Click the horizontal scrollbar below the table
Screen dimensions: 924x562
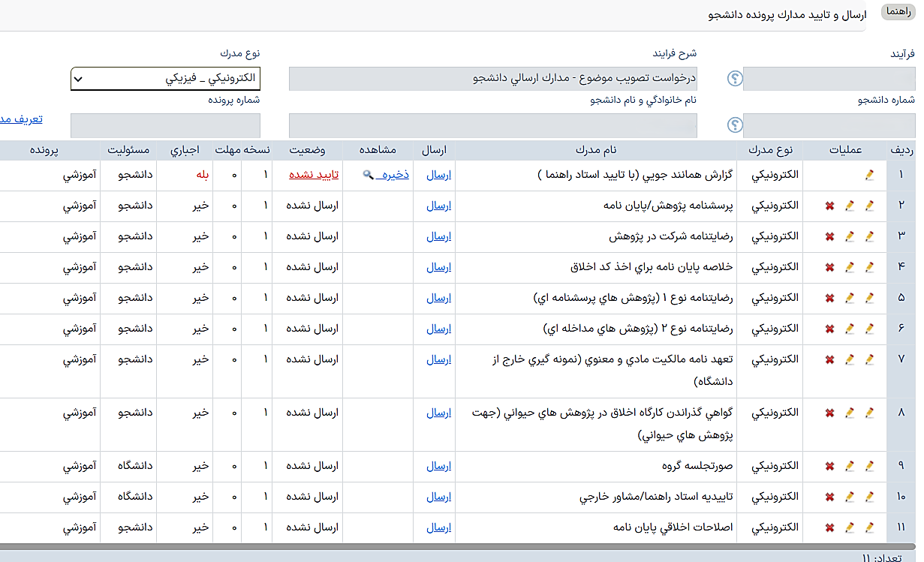tap(458, 547)
